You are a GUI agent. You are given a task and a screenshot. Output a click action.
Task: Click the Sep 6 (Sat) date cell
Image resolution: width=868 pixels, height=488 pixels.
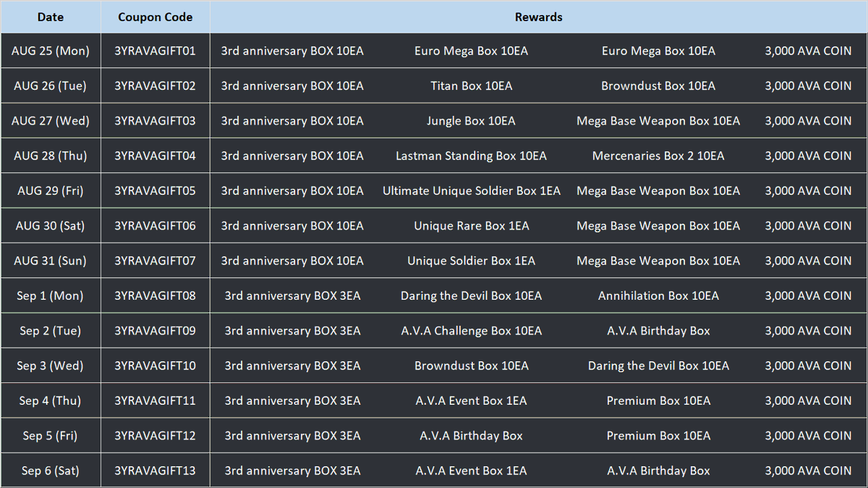[x=50, y=471]
